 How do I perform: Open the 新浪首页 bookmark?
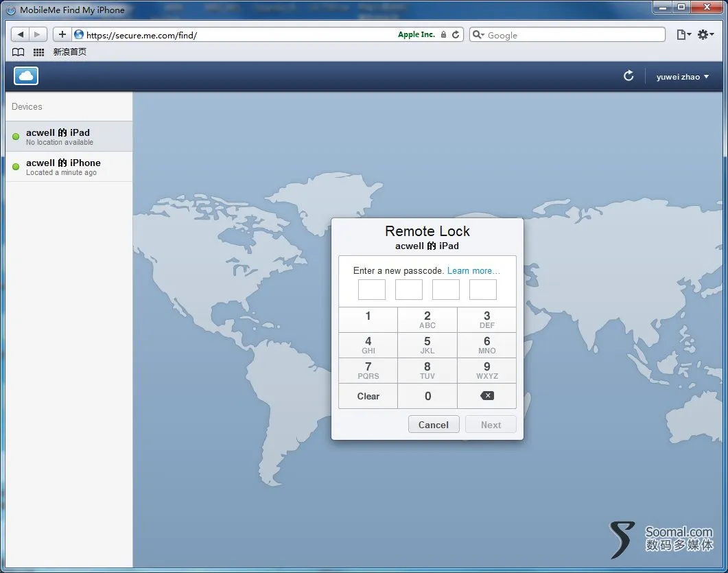pyautogui.click(x=69, y=52)
